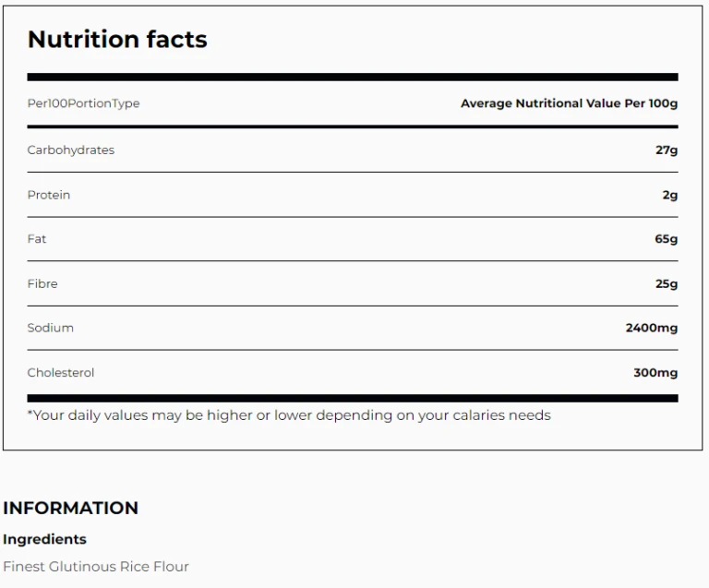The image size is (709, 588).
Task: Select the 2g protein value
Action: pyautogui.click(x=670, y=195)
